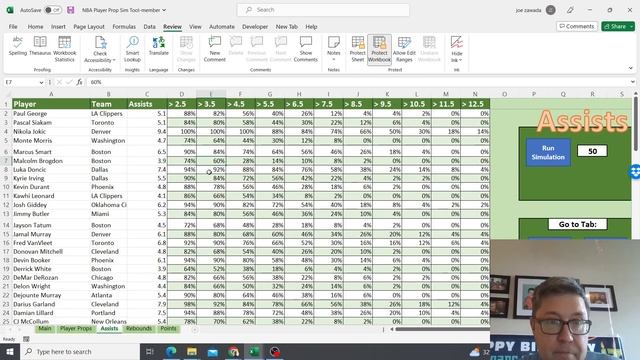Click the joe zawada account name
Viewport: 640px width, 360px height.
point(528,10)
